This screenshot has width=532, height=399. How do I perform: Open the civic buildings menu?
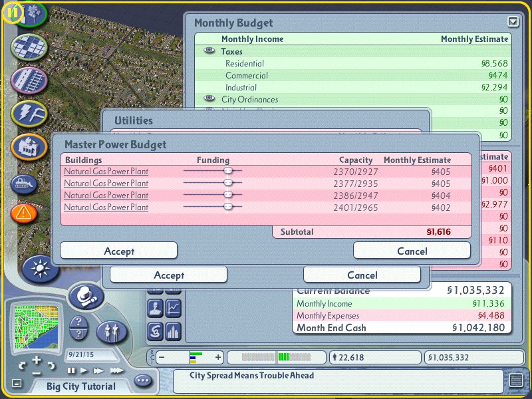[29, 146]
